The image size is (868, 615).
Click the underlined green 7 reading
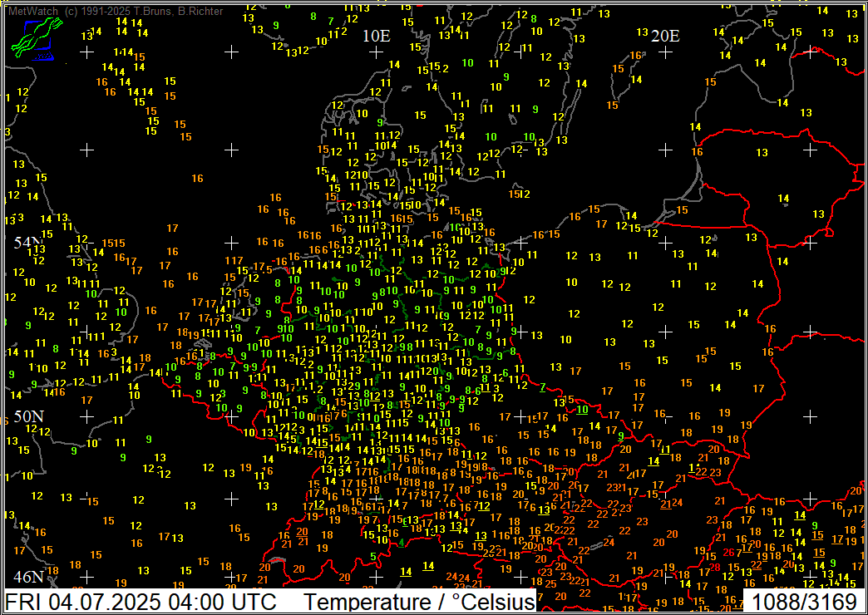(542, 386)
